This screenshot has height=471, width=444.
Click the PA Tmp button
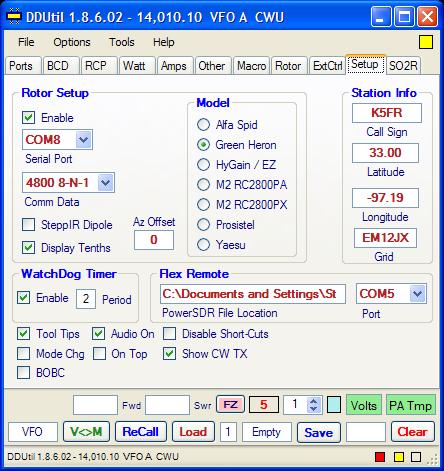click(x=411, y=405)
